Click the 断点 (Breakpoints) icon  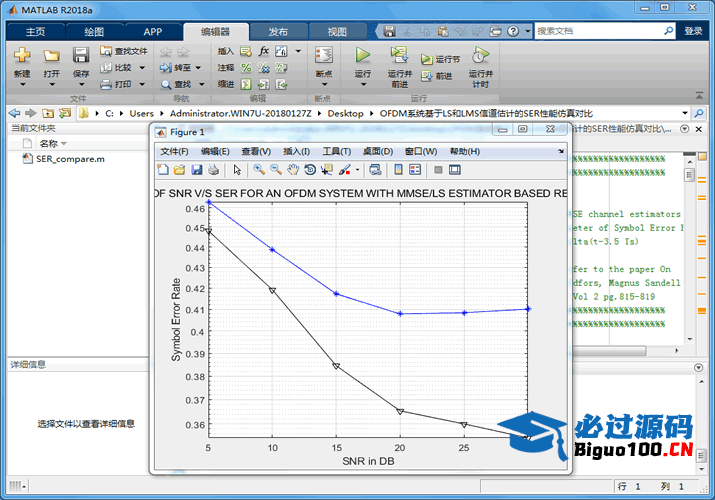click(x=324, y=55)
